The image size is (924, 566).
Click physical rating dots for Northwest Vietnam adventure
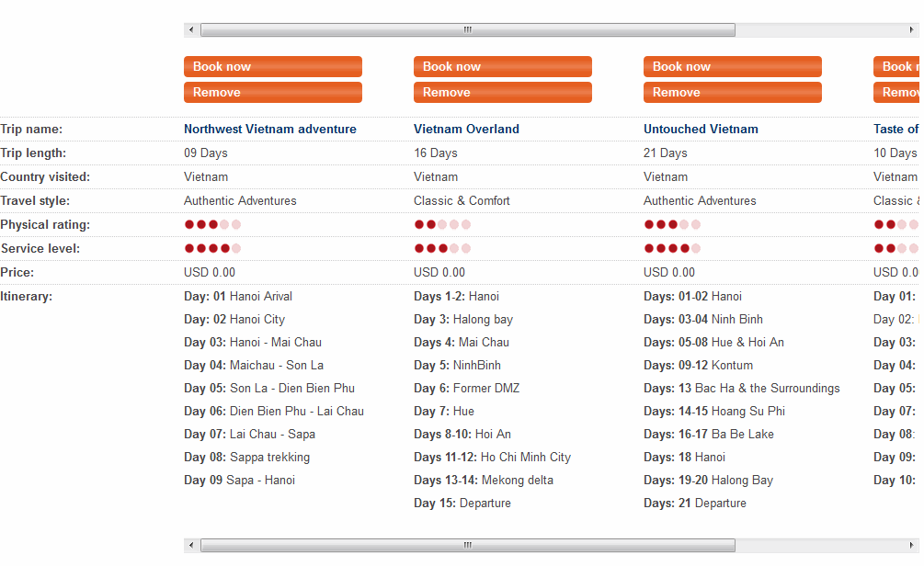click(x=212, y=224)
